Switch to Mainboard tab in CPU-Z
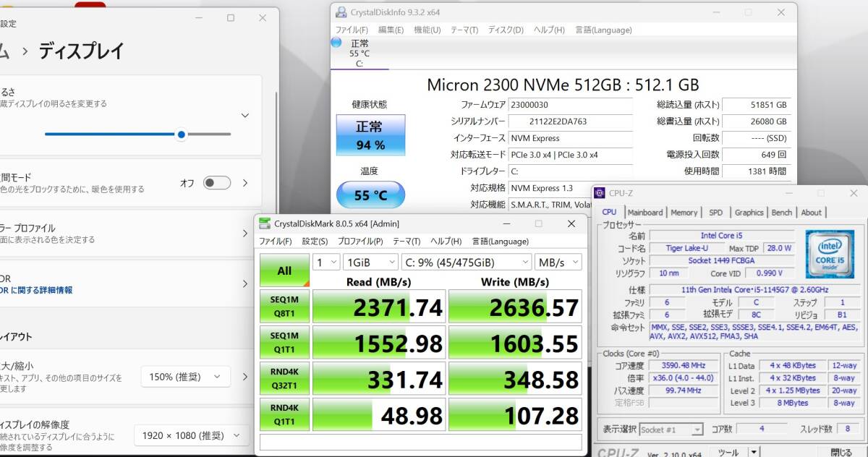Viewport: 868px width, 457px height. pyautogui.click(x=644, y=213)
